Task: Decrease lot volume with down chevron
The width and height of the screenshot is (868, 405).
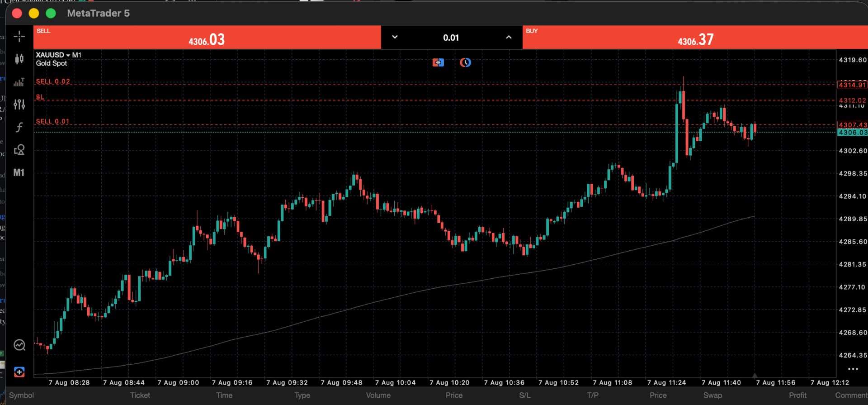Action: 395,37
